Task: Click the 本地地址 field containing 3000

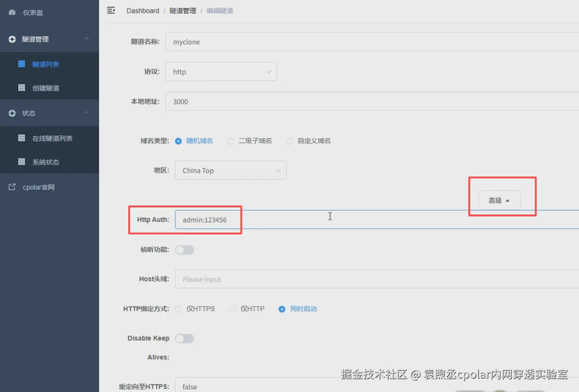Action: [x=372, y=102]
